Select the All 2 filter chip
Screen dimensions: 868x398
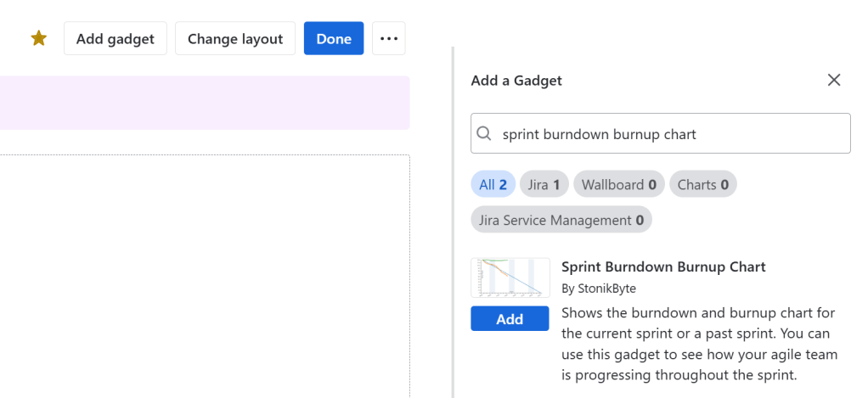[x=493, y=184]
